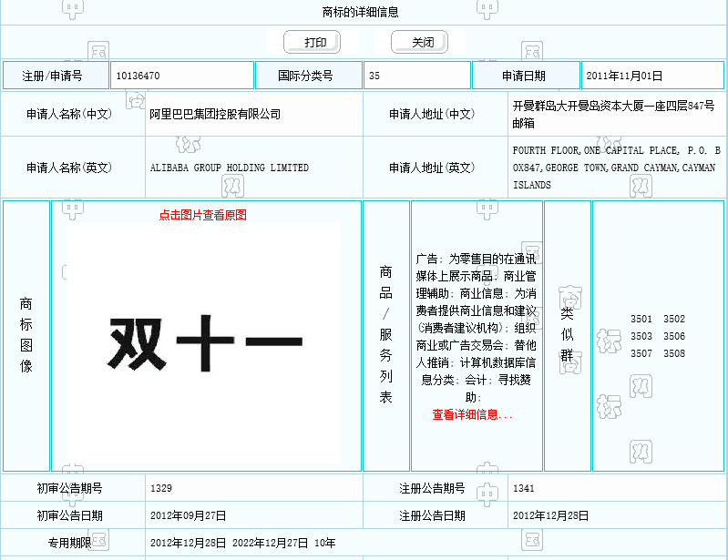The height and width of the screenshot is (560, 728).
Task: Click the 商标的详细信息 page title
Action: [360, 12]
